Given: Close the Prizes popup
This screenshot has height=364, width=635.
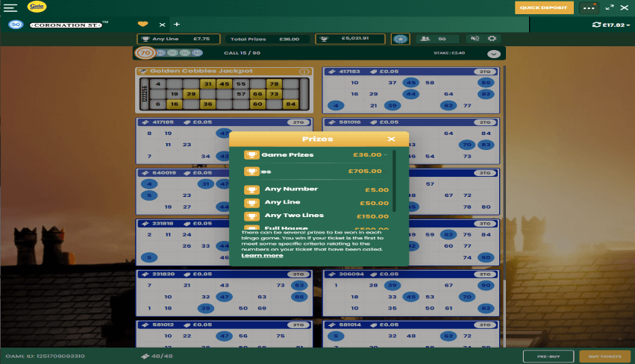Looking at the screenshot, I should tap(391, 139).
